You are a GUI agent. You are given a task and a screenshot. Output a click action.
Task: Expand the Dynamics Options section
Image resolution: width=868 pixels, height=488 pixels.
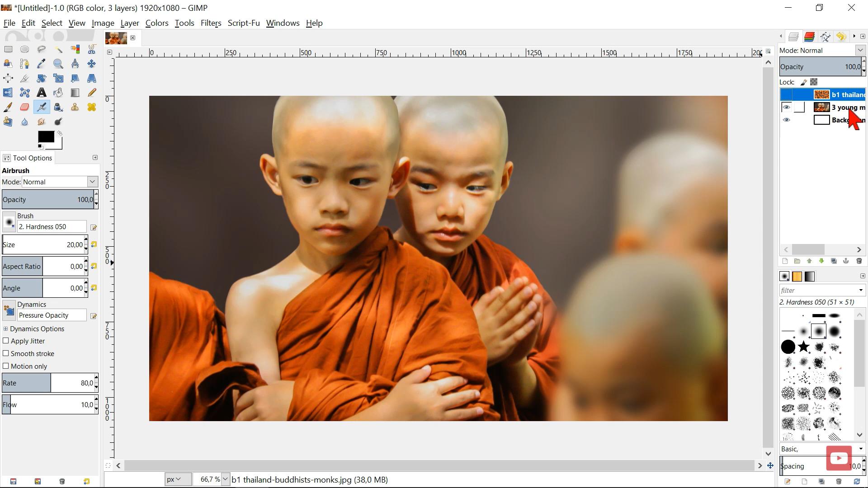coord(6,329)
